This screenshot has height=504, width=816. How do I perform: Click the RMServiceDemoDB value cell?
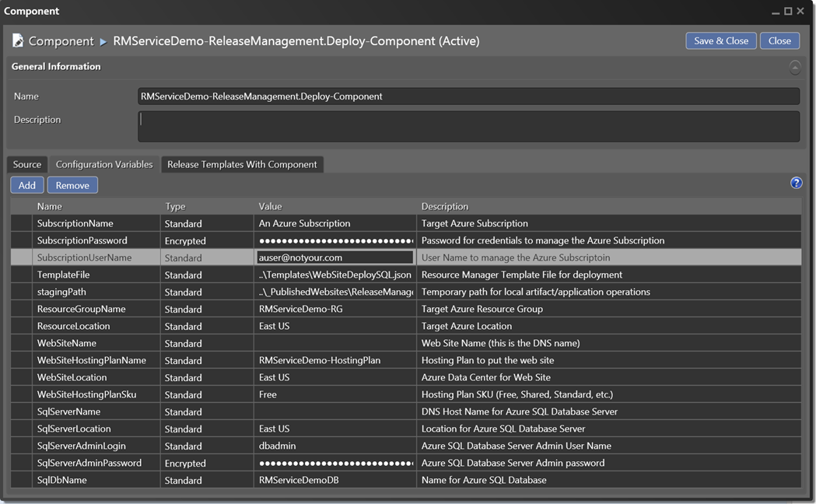(x=335, y=480)
